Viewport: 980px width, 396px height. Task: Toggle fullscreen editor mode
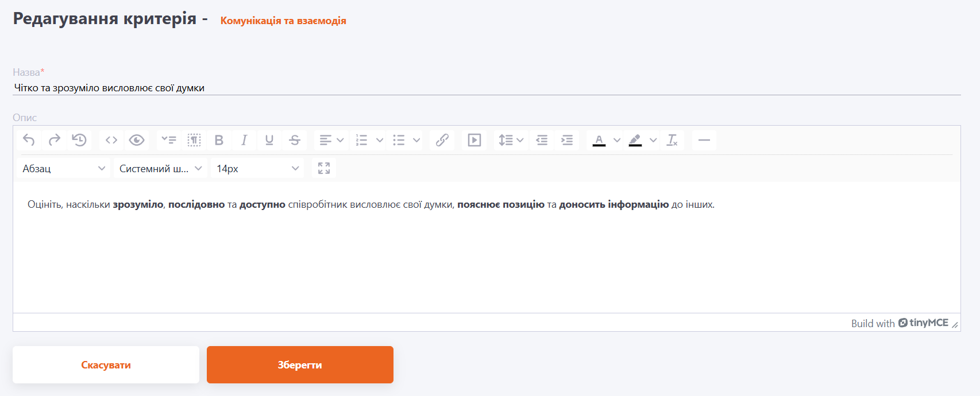324,168
